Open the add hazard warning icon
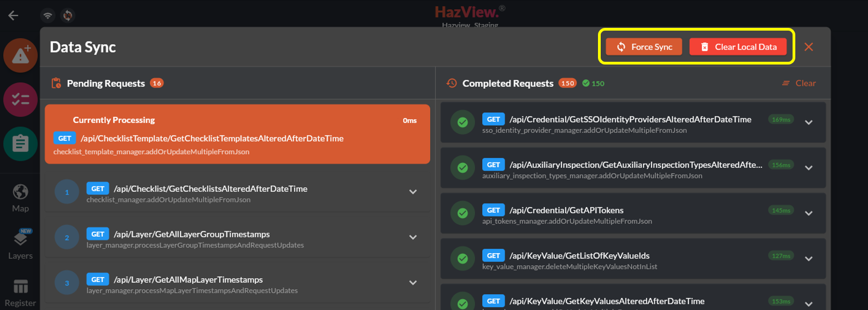 tap(21, 55)
